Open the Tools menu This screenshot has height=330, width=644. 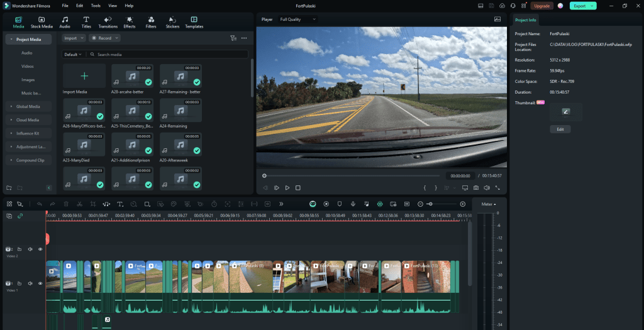click(96, 5)
